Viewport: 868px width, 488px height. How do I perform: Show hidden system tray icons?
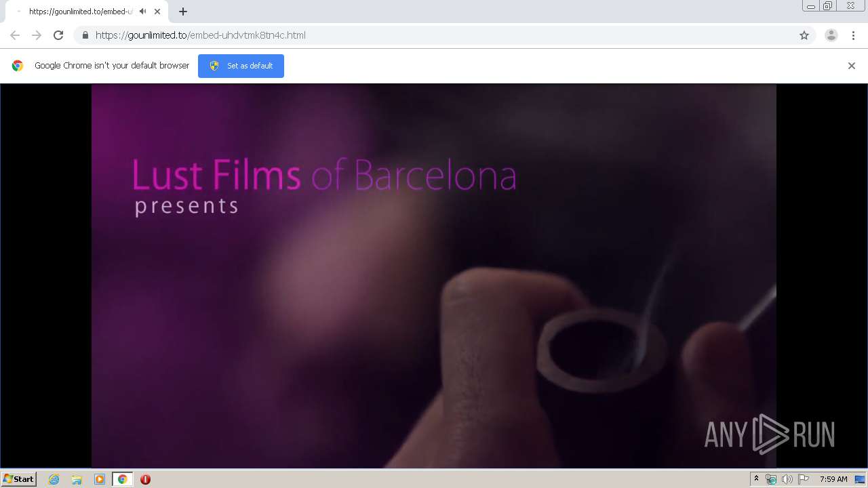tap(756, 479)
